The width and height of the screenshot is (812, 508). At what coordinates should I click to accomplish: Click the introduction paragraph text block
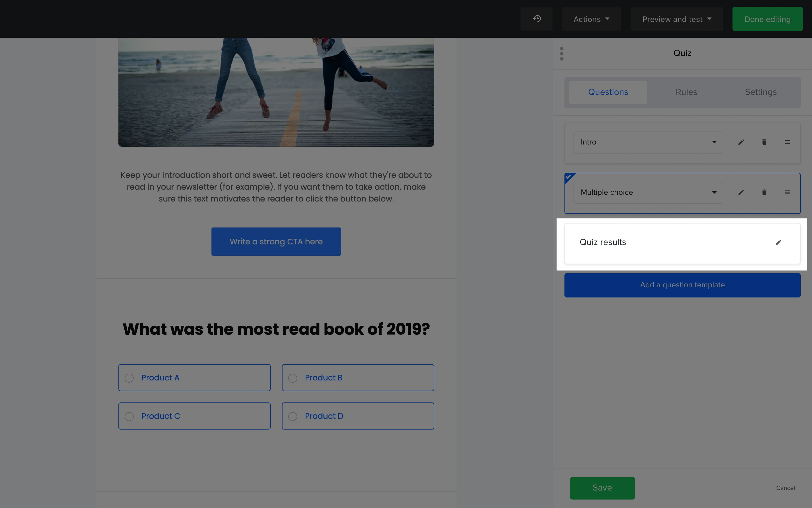[x=276, y=187]
